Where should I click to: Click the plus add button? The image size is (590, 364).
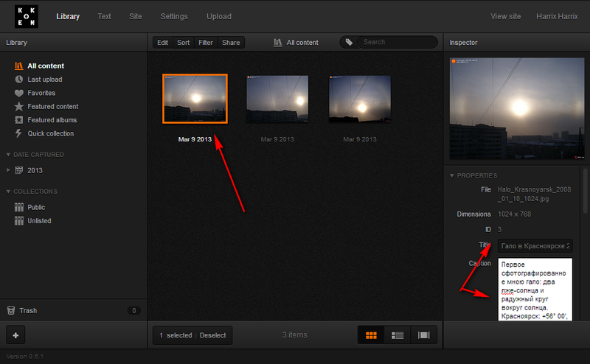click(x=15, y=335)
